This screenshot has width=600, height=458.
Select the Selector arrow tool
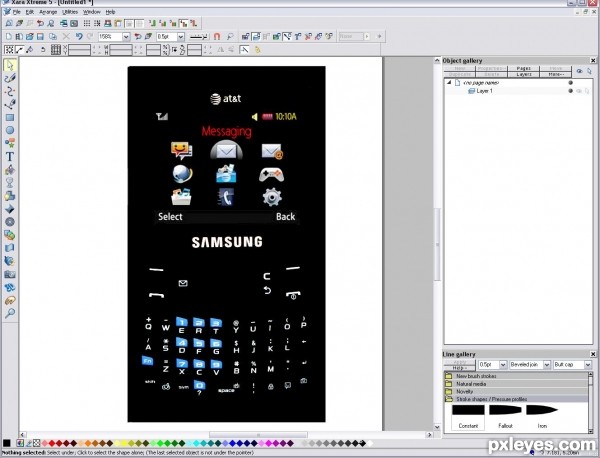click(x=10, y=65)
